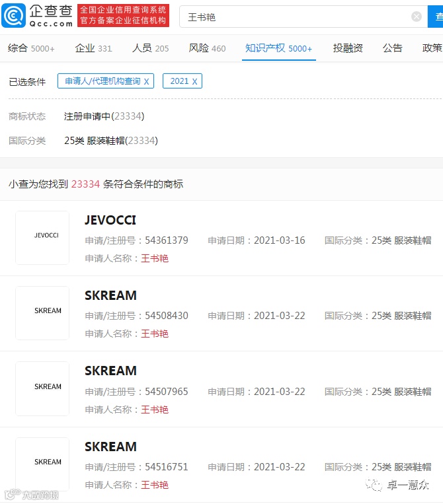This screenshot has width=443, height=504.
Task: Clear the search field with the X icon
Action: pyautogui.click(x=417, y=17)
